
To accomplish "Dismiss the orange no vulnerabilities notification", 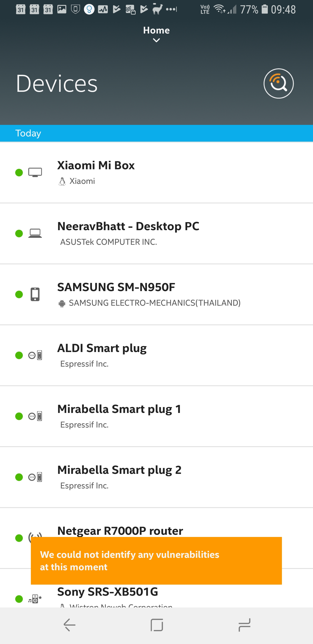I will (156, 561).
